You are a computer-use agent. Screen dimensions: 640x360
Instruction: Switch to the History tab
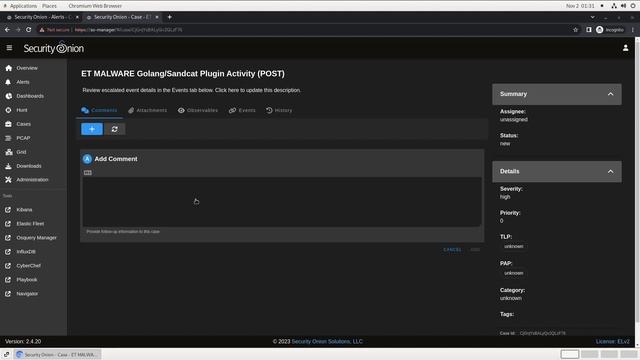pyautogui.click(x=279, y=110)
